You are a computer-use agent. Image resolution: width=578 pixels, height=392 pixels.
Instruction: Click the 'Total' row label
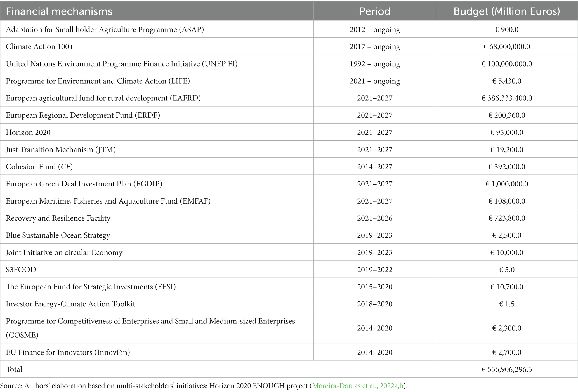[x=14, y=369]
